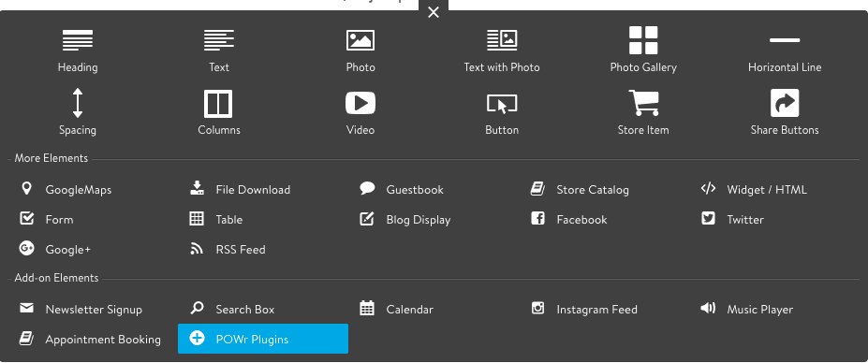Select the Music Player label
868x363 pixels.
coord(760,310)
